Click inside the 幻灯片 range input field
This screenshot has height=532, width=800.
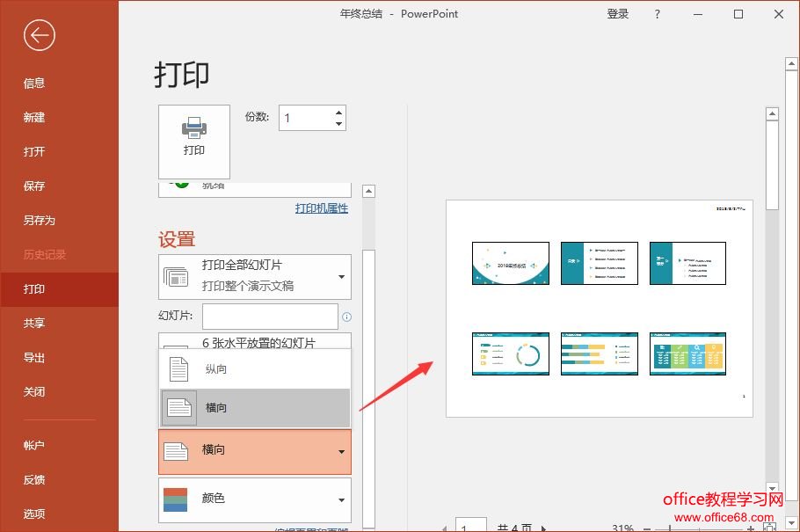pos(270,317)
